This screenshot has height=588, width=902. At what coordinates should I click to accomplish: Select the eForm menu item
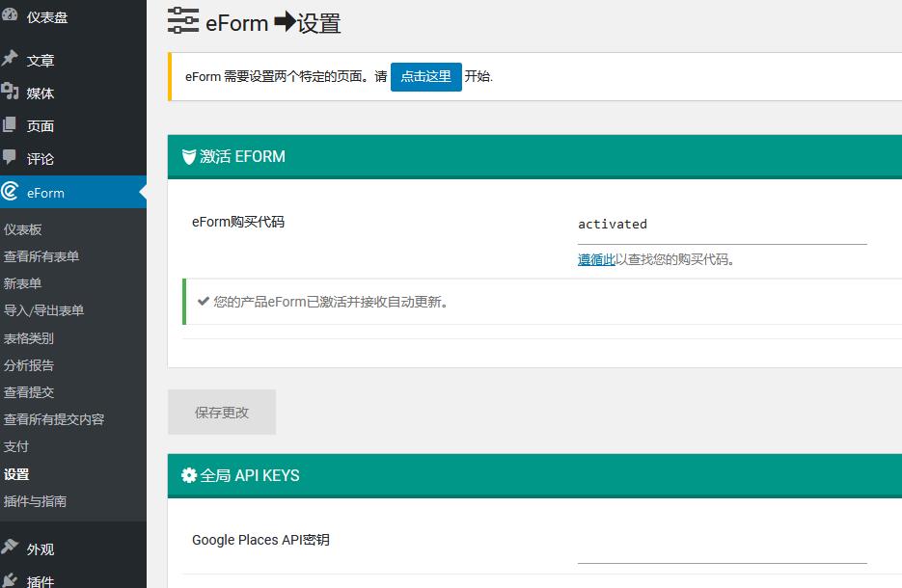(73, 192)
